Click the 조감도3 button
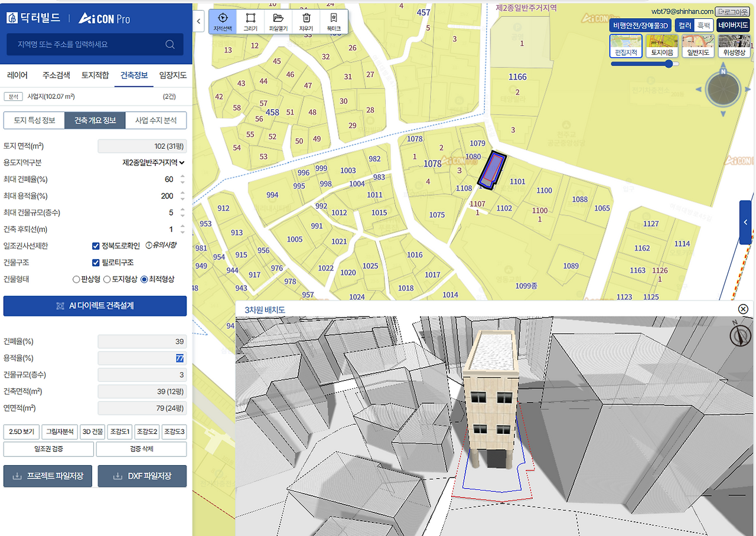756x536 pixels. point(174,432)
